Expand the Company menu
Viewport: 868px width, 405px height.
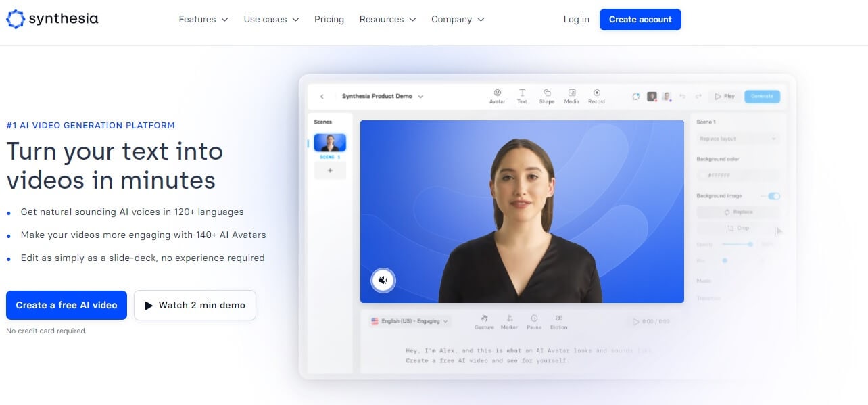tap(458, 19)
